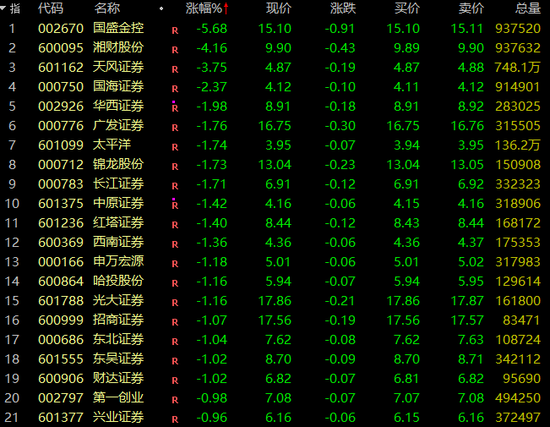Click the red sort arrow beside 涨幅%
The width and height of the screenshot is (550, 427).
[x=226, y=8]
